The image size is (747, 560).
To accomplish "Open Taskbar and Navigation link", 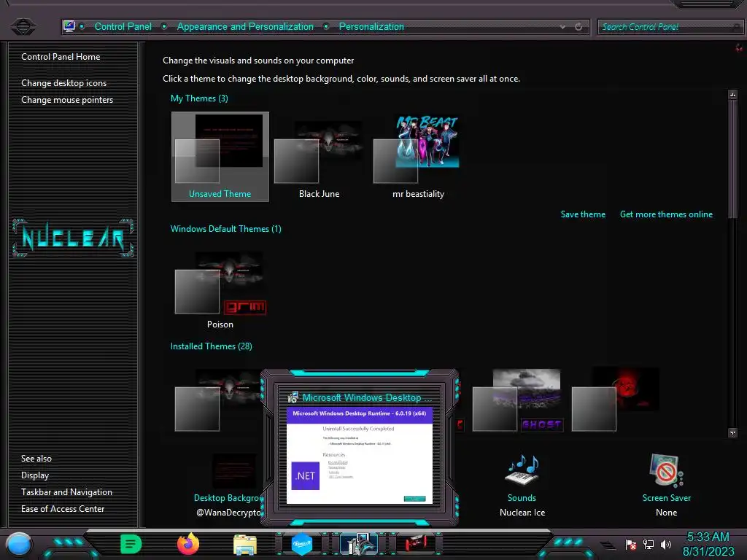I will pyautogui.click(x=66, y=492).
